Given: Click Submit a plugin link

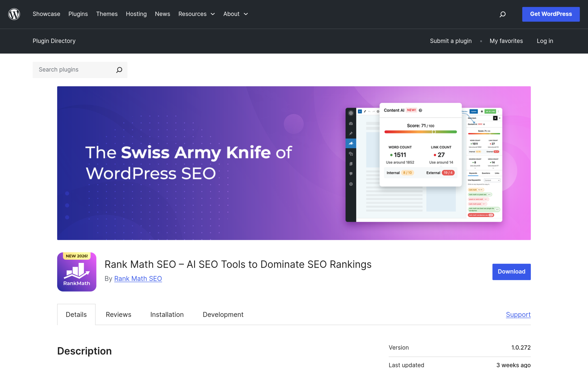Looking at the screenshot, I should (451, 41).
